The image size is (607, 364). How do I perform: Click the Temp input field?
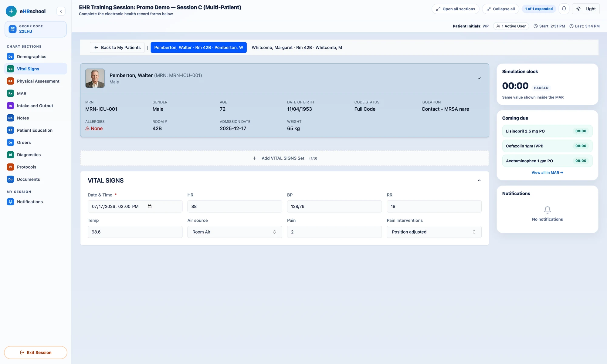pyautogui.click(x=135, y=232)
